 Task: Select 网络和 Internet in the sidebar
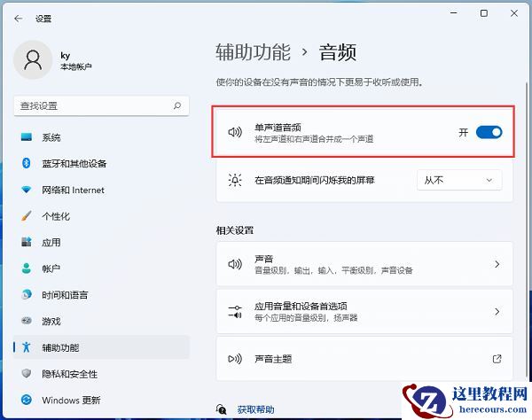click(101, 190)
